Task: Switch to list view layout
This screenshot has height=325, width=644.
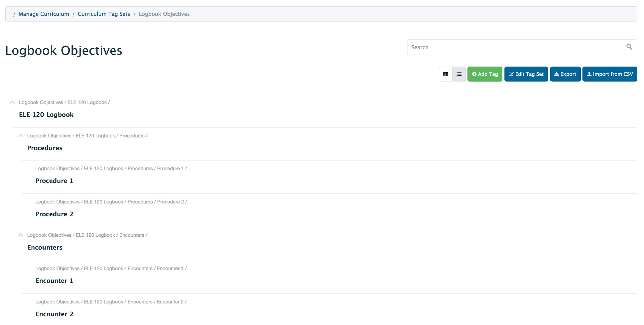Action: [x=459, y=74]
